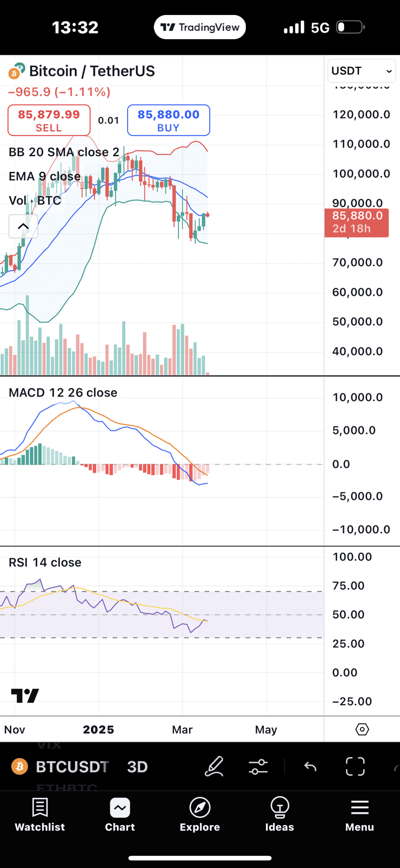Tap the BUY 85,880.00 button
The width and height of the screenshot is (400, 868).
click(x=169, y=120)
